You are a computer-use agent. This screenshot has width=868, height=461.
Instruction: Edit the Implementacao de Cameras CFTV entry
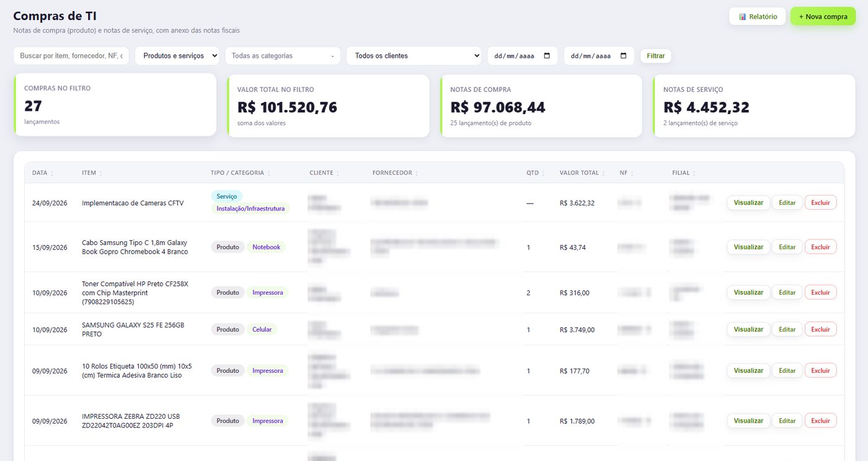pos(787,202)
